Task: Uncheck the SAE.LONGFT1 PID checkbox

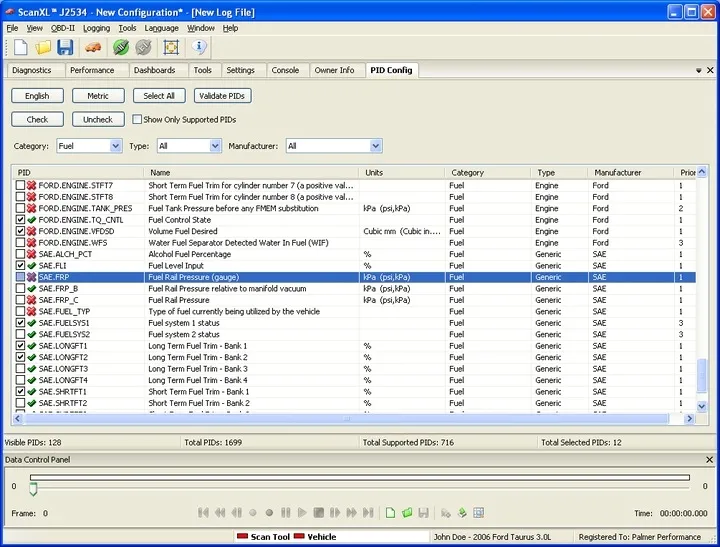Action: click(x=21, y=346)
